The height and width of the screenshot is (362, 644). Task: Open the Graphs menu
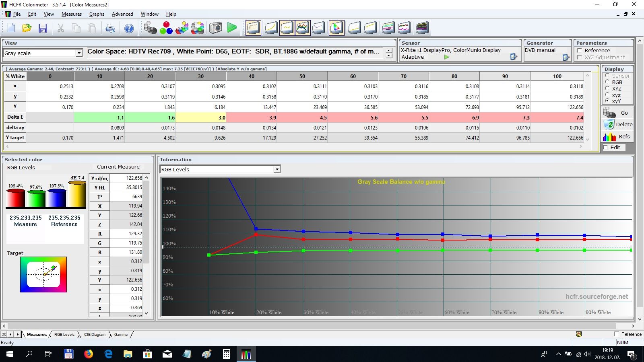pyautogui.click(x=97, y=14)
